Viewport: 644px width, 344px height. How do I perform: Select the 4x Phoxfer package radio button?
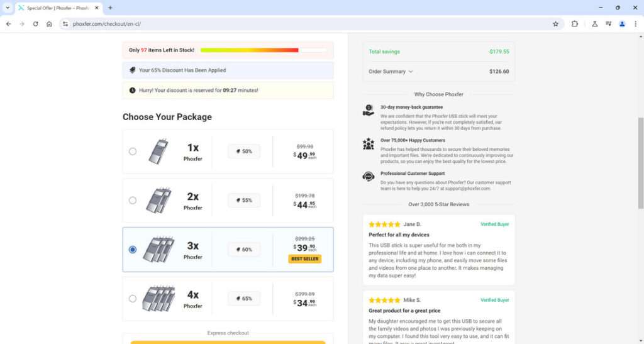[x=132, y=299]
